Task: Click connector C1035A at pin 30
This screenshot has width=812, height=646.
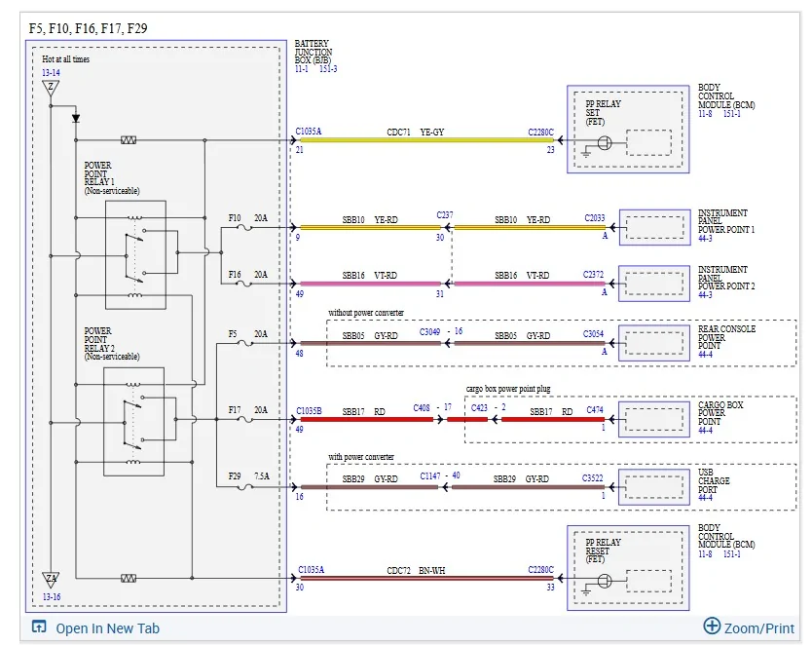Action: coord(312,570)
